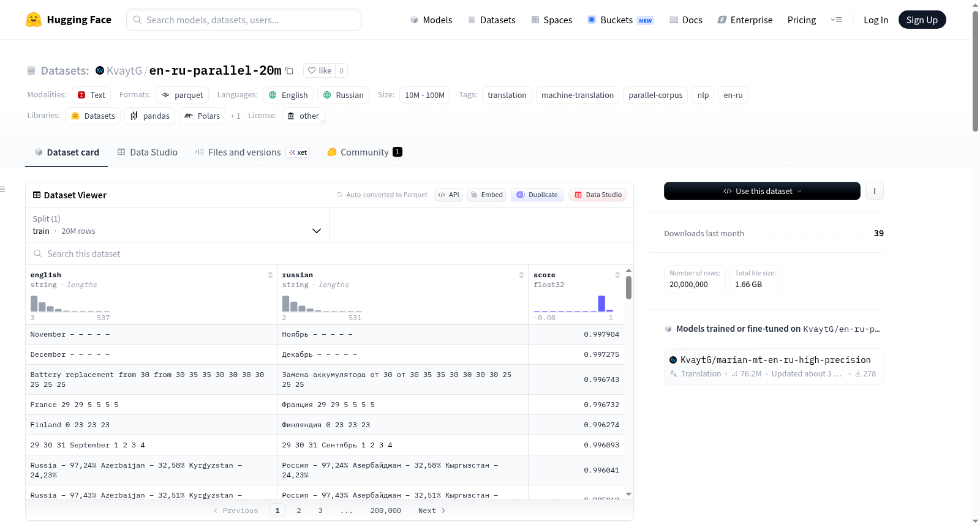Open Data Studio from viewer header

[x=598, y=195]
